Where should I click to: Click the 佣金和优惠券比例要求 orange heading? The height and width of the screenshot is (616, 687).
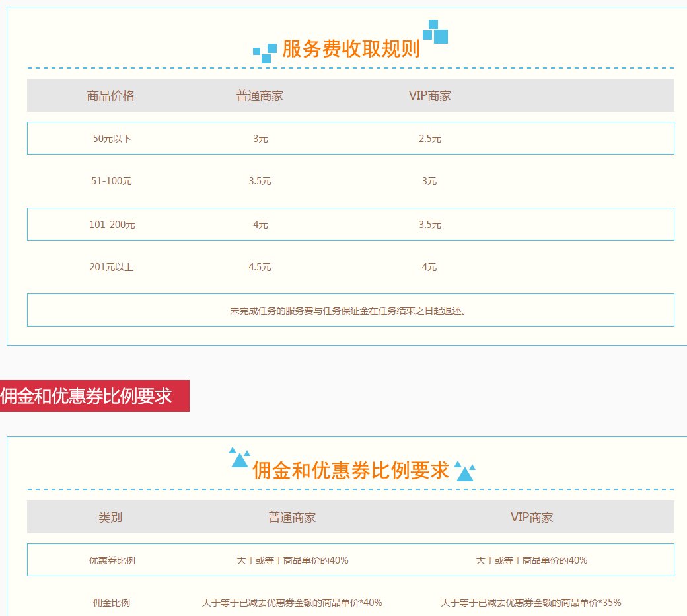[x=351, y=469]
